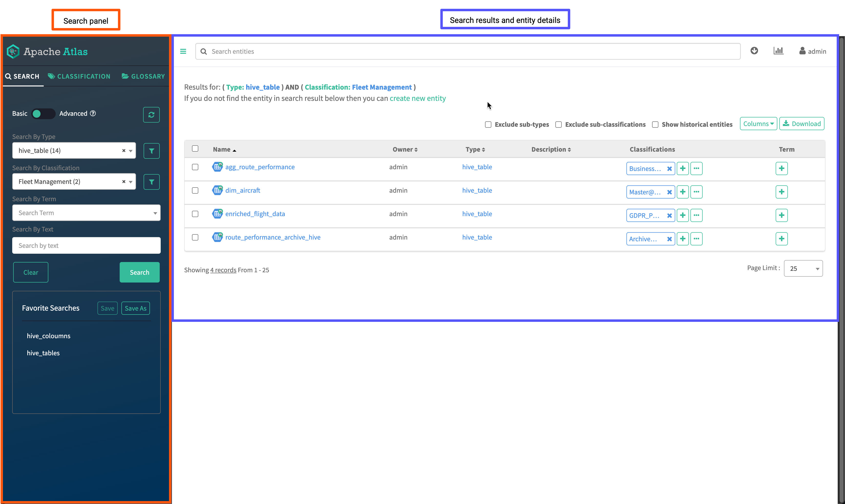Switch to the Classification tab
This screenshot has height=504, width=845.
(x=79, y=76)
